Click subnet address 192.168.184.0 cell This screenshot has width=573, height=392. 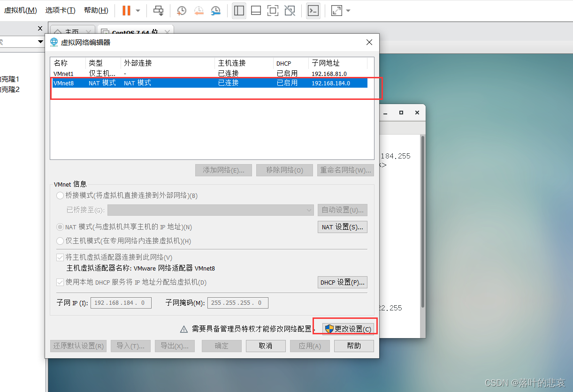coord(331,83)
